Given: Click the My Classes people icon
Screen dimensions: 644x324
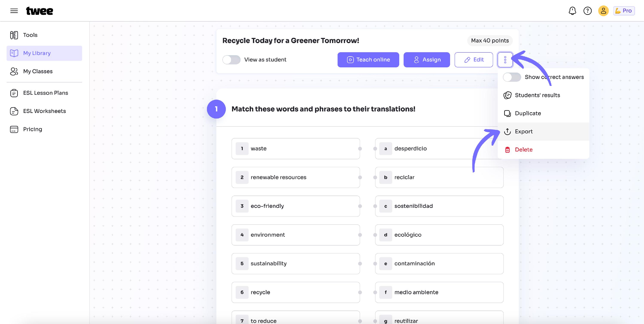Looking at the screenshot, I should 14,71.
